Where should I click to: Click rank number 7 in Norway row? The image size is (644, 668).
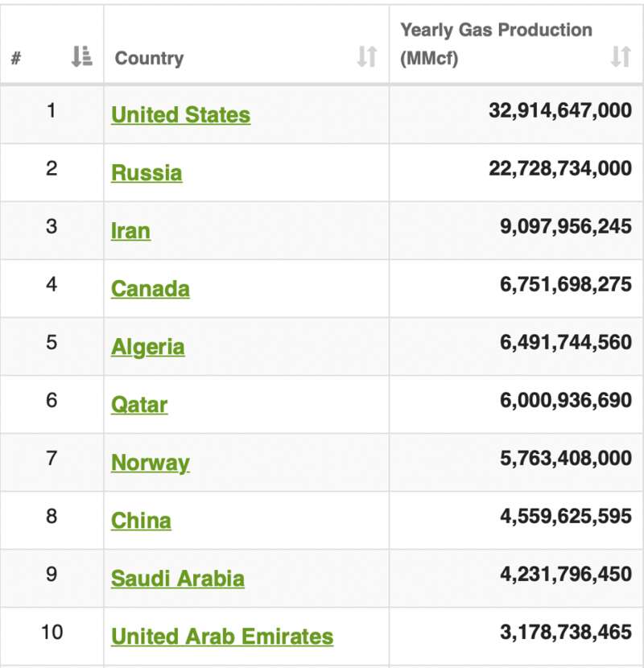coord(52,458)
